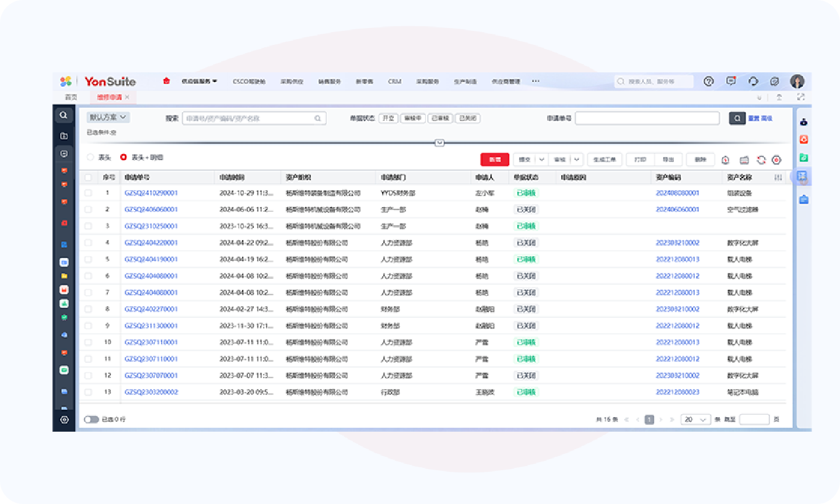Open the messages notification icon

[x=731, y=82]
